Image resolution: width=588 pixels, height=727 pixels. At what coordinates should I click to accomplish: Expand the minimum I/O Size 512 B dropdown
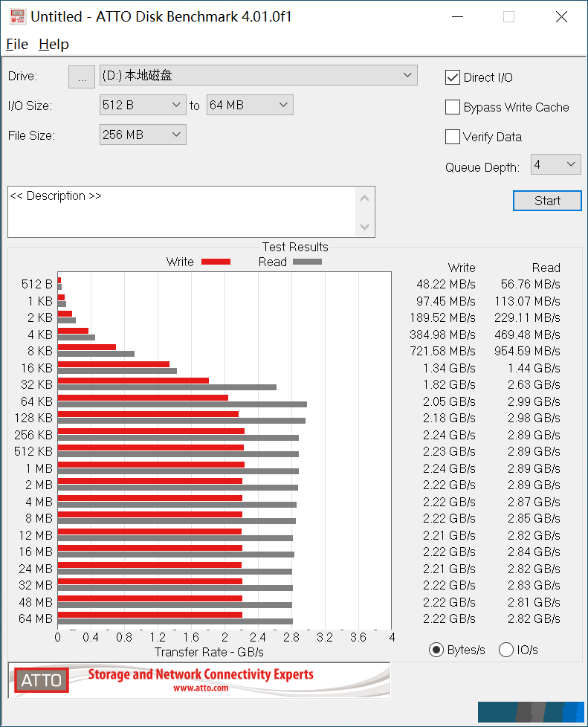tap(143, 105)
